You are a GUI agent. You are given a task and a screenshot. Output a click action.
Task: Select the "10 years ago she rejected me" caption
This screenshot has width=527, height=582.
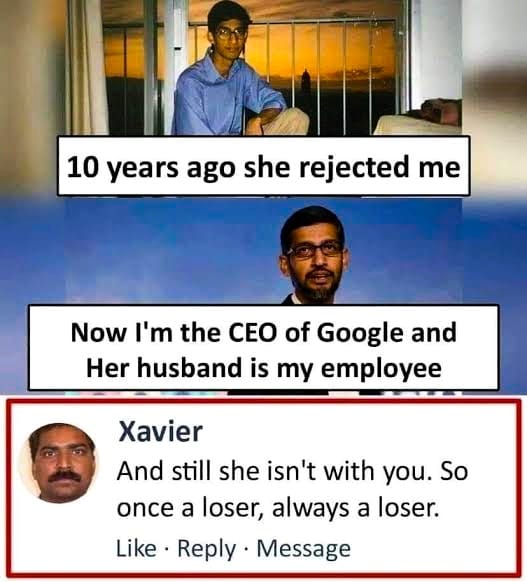(x=264, y=166)
